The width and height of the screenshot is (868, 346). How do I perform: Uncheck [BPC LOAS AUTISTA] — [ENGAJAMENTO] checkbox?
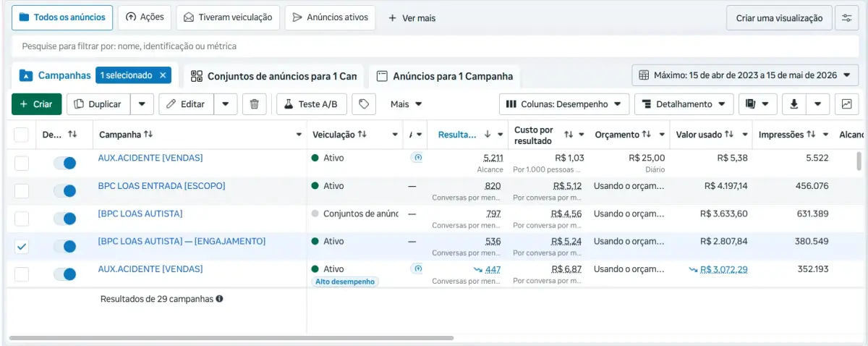tap(22, 247)
